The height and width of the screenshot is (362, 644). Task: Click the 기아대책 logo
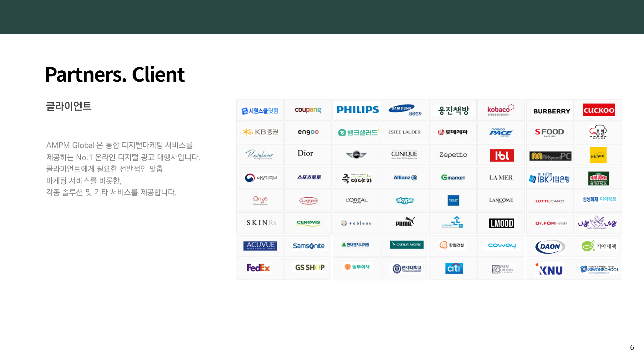[599, 246]
